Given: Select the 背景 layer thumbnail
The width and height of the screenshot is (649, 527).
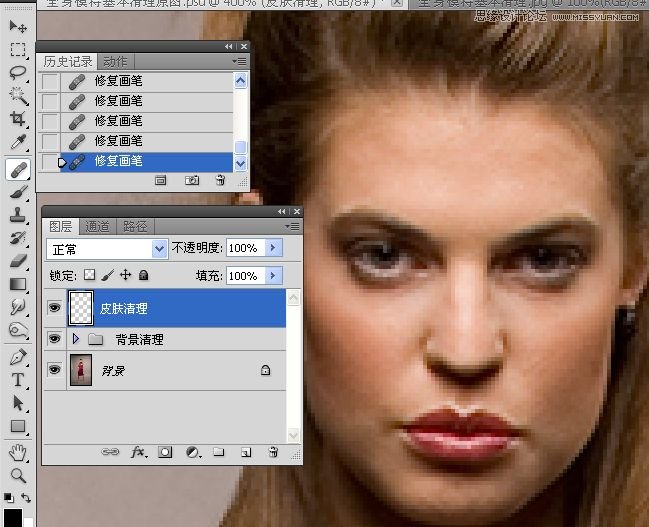Looking at the screenshot, I should 79,370.
